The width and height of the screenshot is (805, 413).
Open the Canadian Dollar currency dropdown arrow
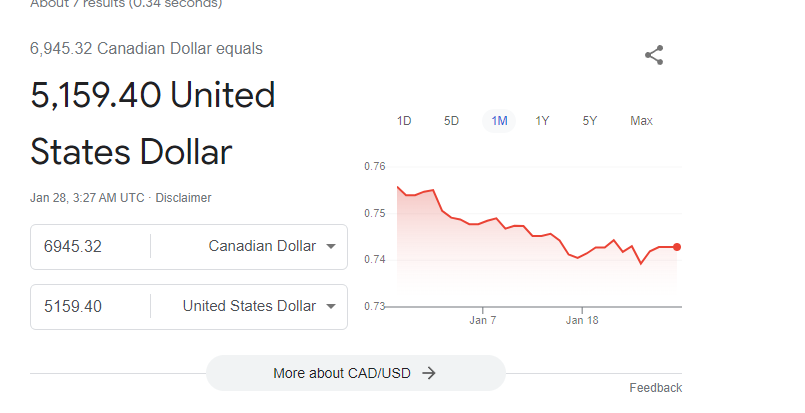click(x=331, y=247)
